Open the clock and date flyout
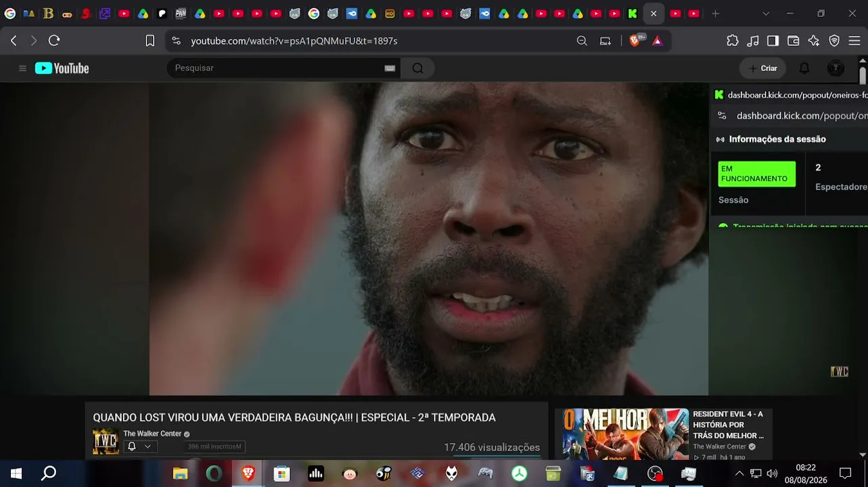The image size is (868, 487). [x=806, y=473]
